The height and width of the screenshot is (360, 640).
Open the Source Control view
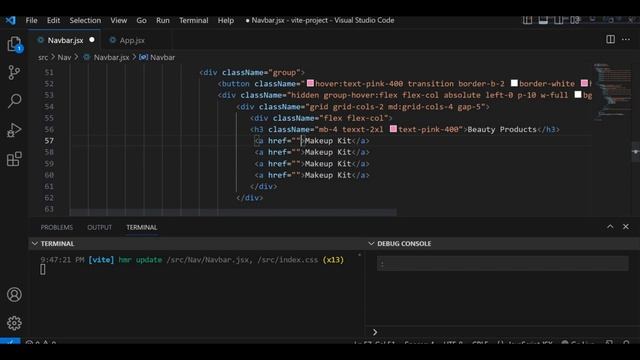coord(14,73)
